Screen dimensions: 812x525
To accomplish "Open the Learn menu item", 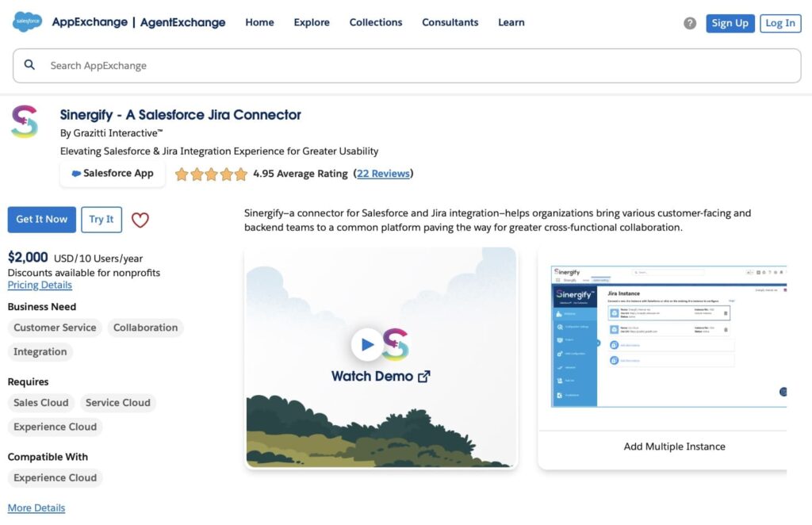I will pos(511,22).
